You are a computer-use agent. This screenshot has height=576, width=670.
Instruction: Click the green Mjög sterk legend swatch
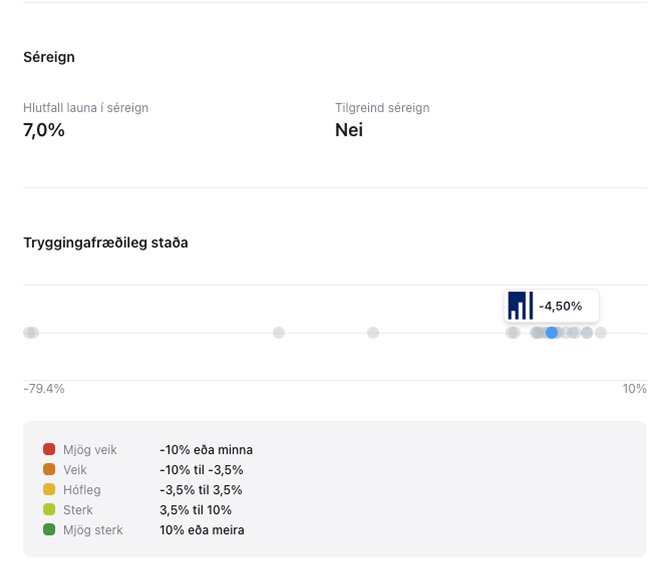coord(49,529)
